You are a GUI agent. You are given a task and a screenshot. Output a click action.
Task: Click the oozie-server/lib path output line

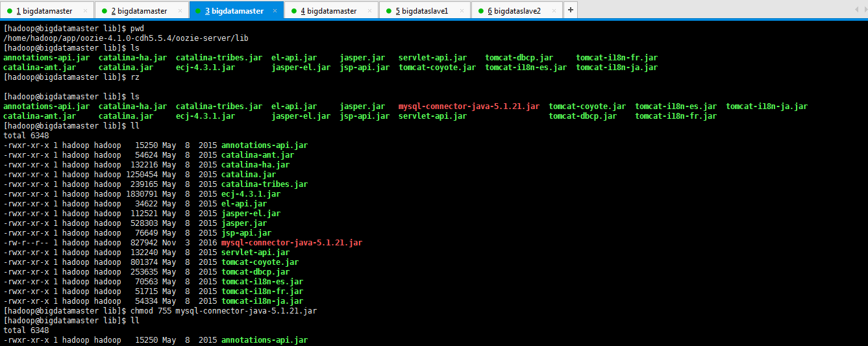(126, 38)
